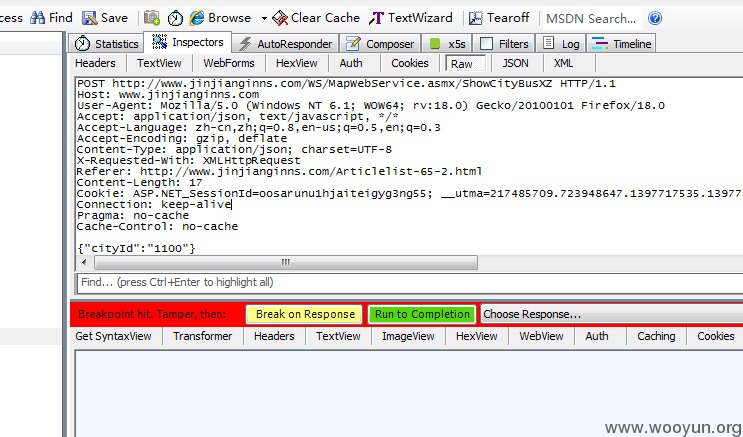The height and width of the screenshot is (437, 743).
Task: Click the Clear Cache icon
Action: 280,18
